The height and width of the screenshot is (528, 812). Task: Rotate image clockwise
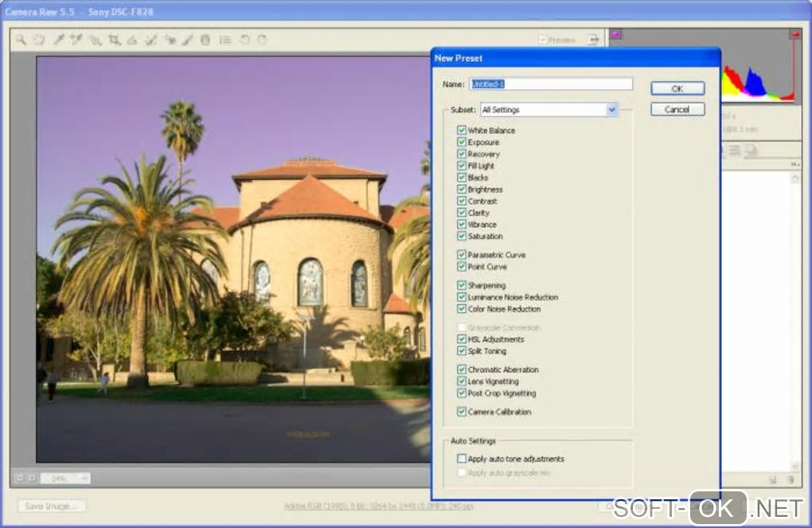point(262,39)
